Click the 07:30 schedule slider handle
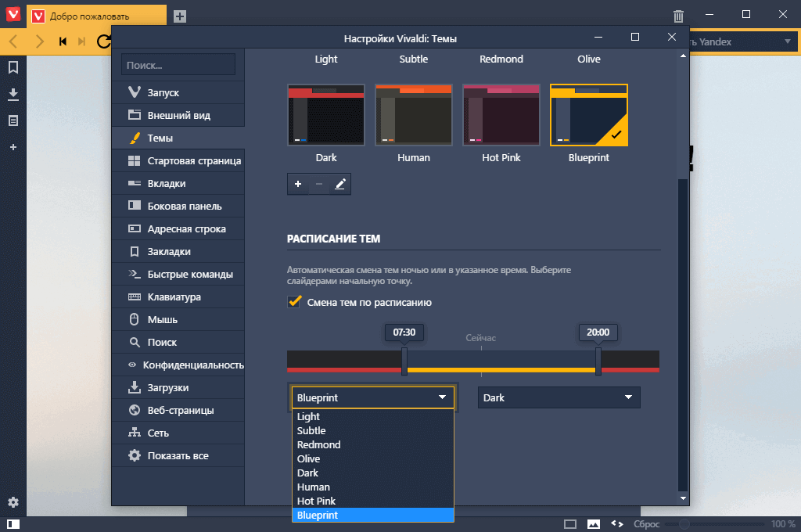The width and height of the screenshot is (801, 532). click(404, 361)
